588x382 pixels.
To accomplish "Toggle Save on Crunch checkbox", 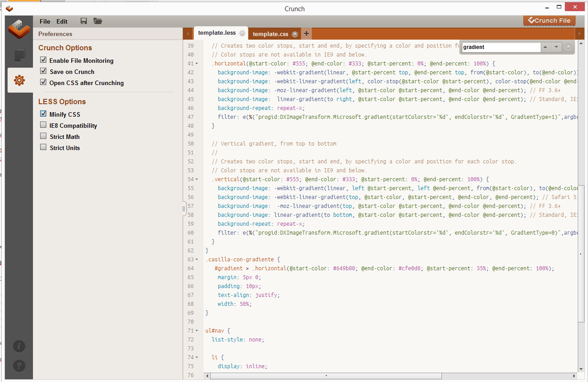I will (x=43, y=71).
